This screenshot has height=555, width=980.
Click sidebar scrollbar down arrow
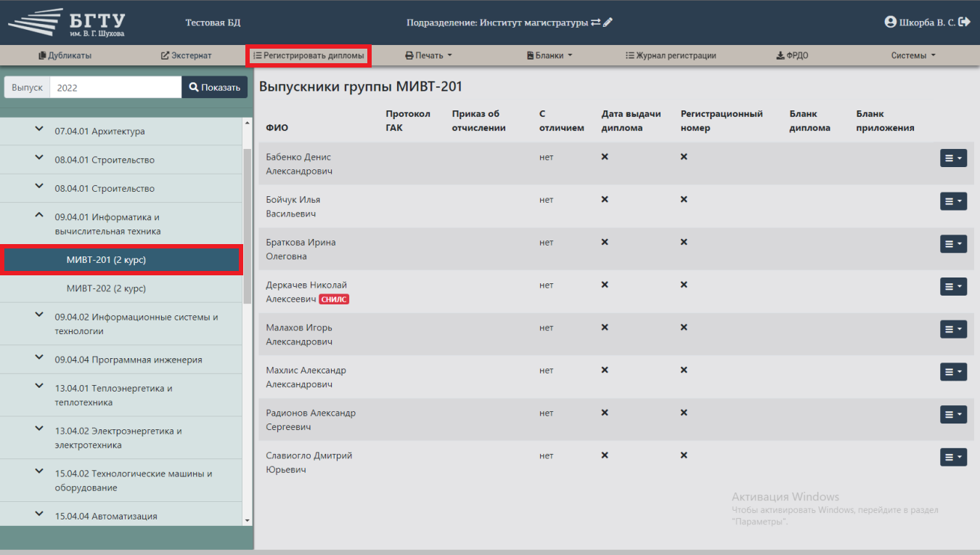click(248, 520)
